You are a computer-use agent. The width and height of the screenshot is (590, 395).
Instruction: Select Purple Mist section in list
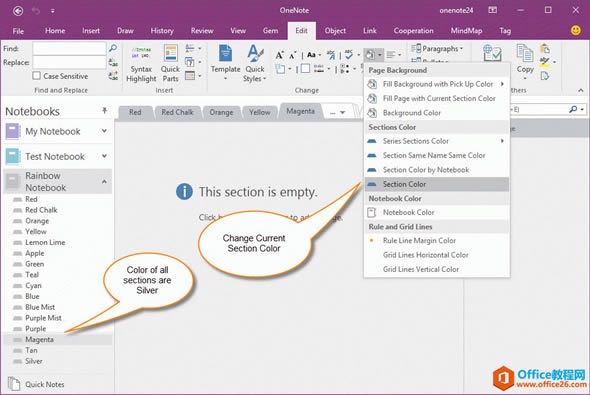(43, 318)
